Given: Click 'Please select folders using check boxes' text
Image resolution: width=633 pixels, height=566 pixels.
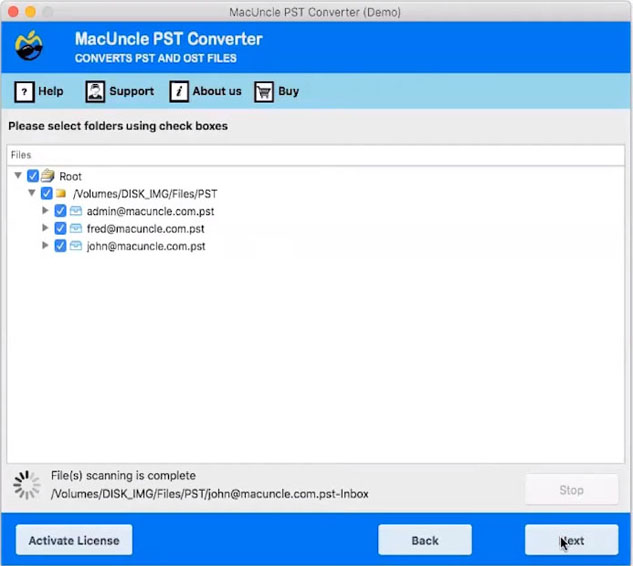Looking at the screenshot, I should pyautogui.click(x=118, y=126).
